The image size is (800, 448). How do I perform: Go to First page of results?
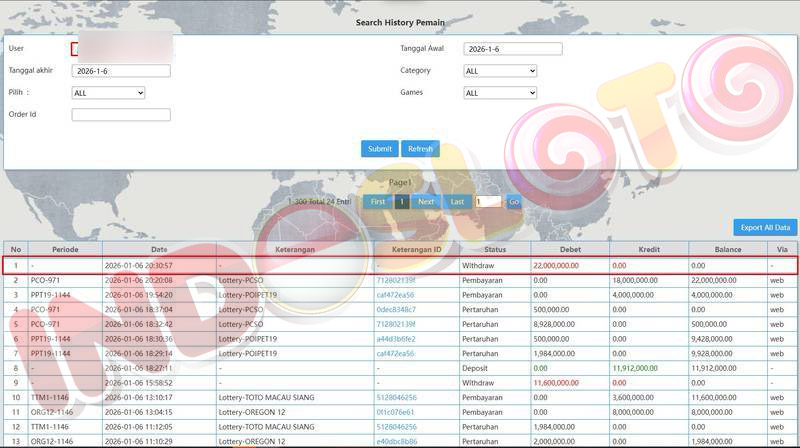click(377, 202)
